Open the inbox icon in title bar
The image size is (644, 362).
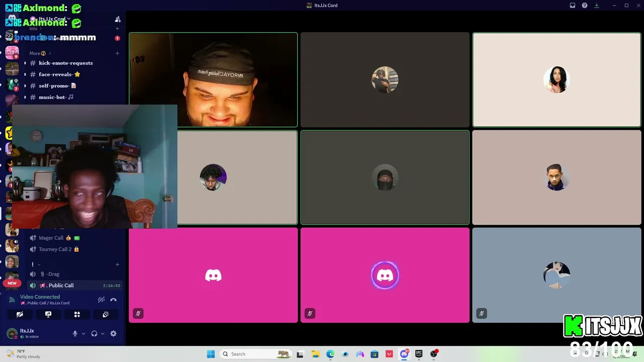pos(573,6)
